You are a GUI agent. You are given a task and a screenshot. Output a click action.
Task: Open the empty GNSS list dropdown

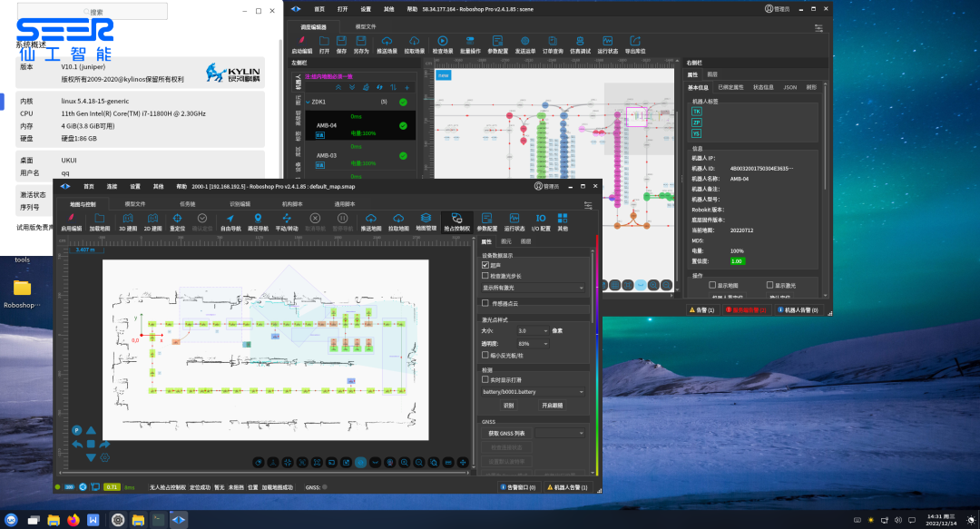pyautogui.click(x=560, y=434)
